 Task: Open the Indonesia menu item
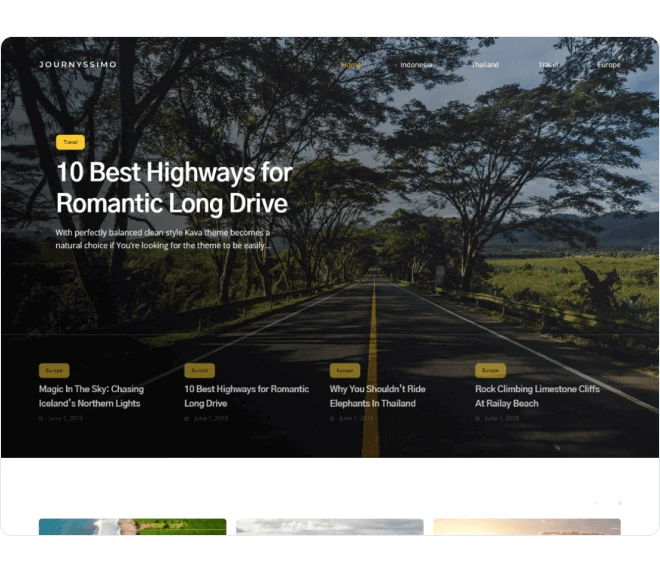click(x=416, y=65)
